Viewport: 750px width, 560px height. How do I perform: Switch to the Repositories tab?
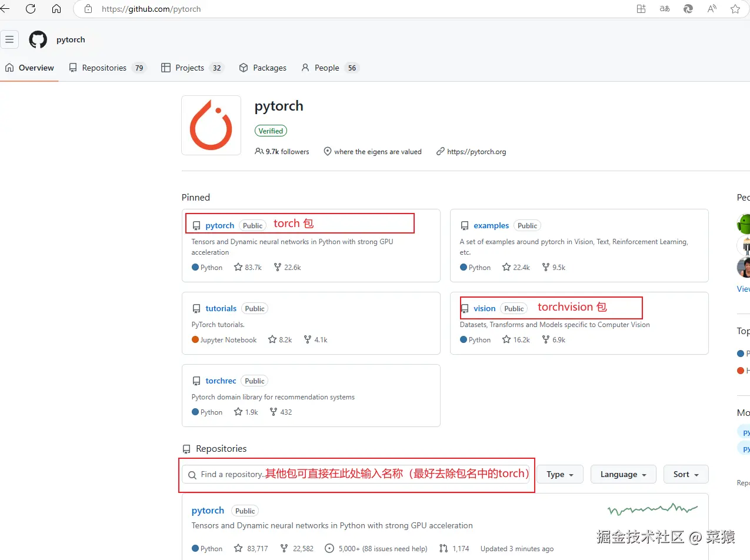[x=108, y=68]
